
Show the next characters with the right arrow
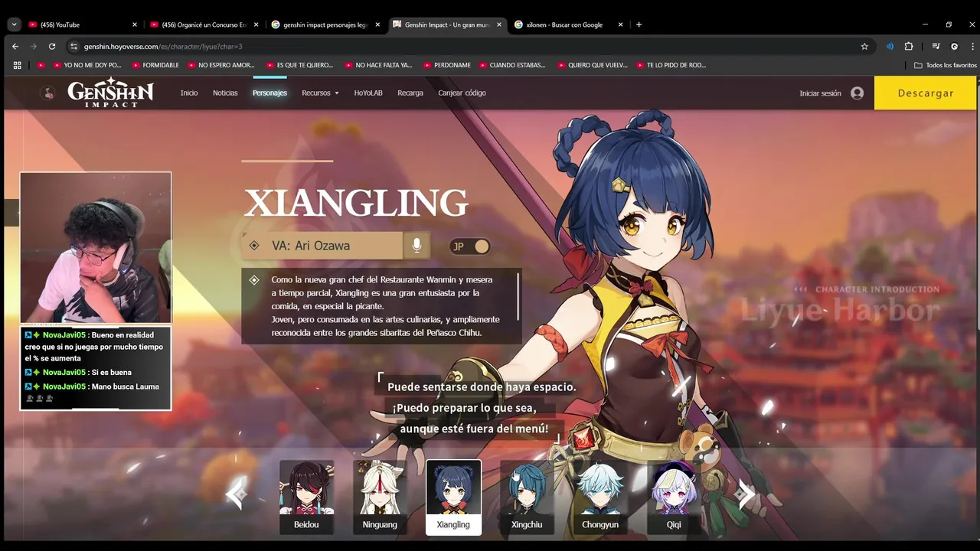(746, 494)
